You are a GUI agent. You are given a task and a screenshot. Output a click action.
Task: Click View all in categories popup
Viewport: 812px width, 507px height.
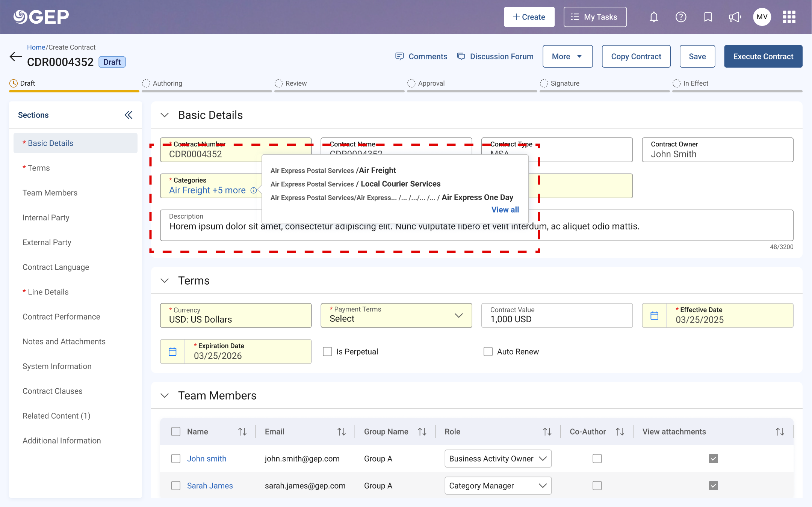[505, 210]
